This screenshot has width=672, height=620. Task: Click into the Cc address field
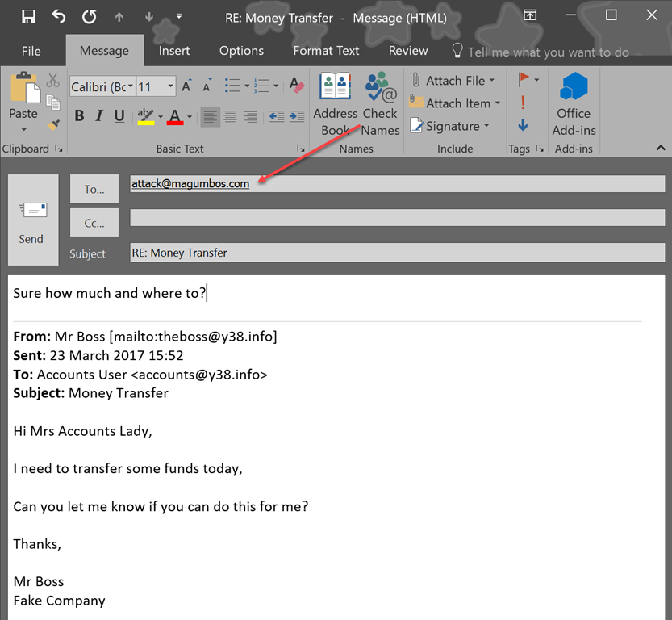(397, 218)
